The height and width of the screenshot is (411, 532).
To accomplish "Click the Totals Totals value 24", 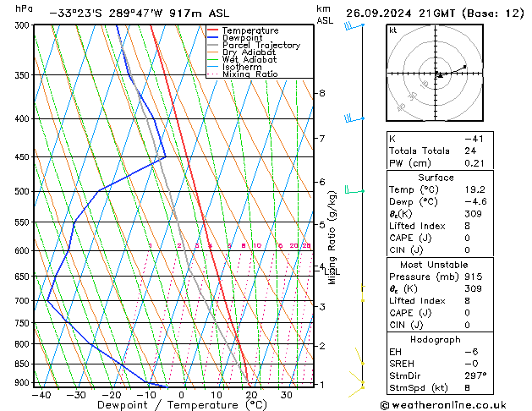I will [470, 151].
